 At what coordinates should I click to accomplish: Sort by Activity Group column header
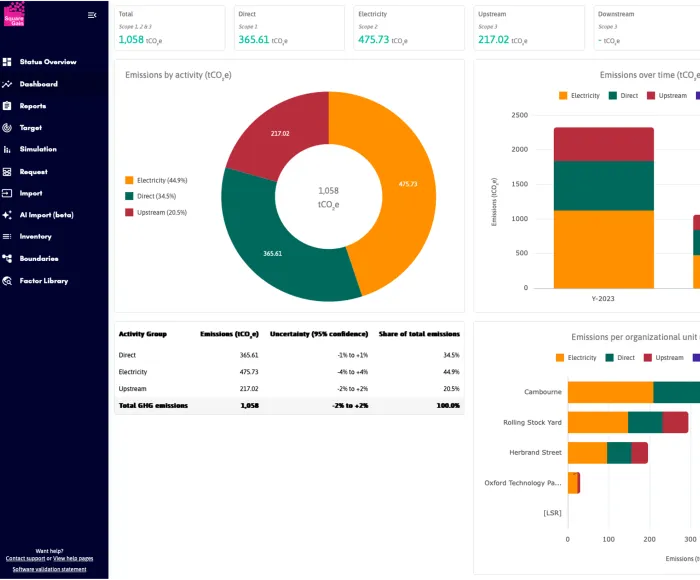click(x=143, y=334)
